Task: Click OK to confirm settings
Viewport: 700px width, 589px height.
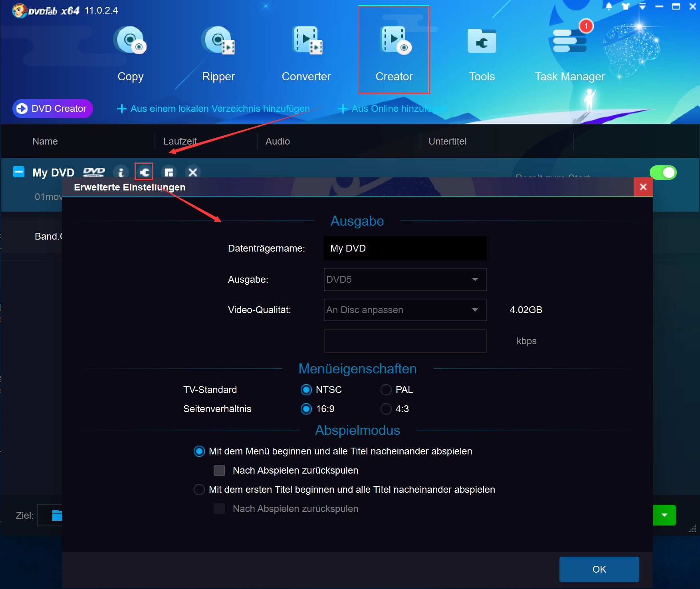Action: click(599, 569)
